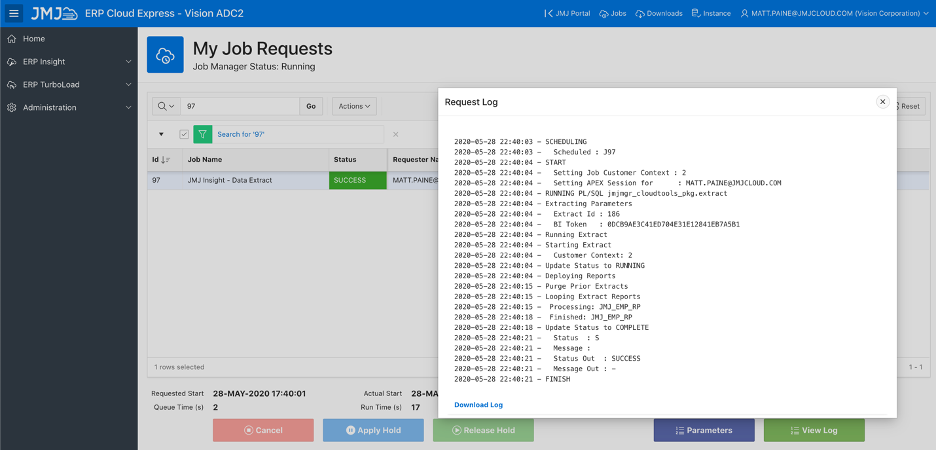
Task: Collapse the filter row triangle
Action: click(x=161, y=134)
